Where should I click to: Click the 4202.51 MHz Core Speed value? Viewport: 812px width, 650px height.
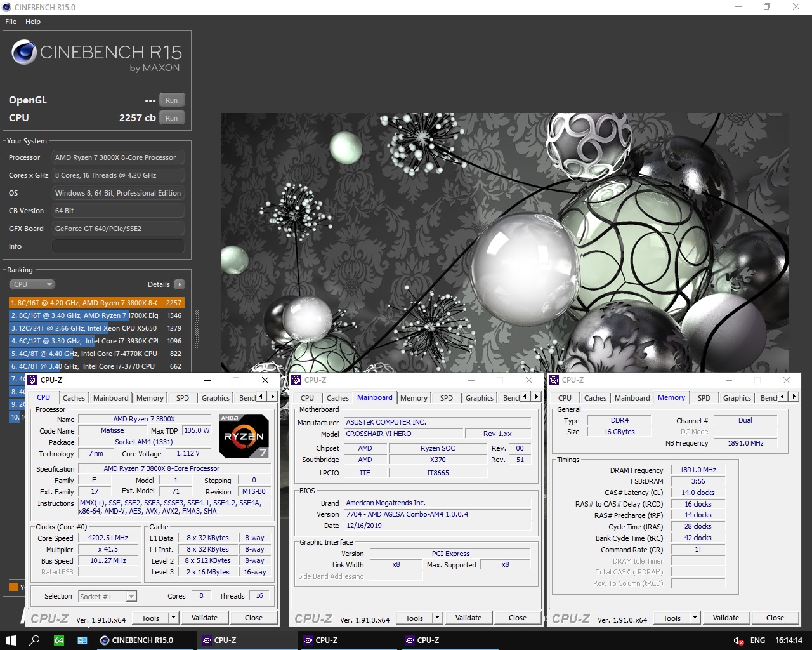click(x=108, y=538)
